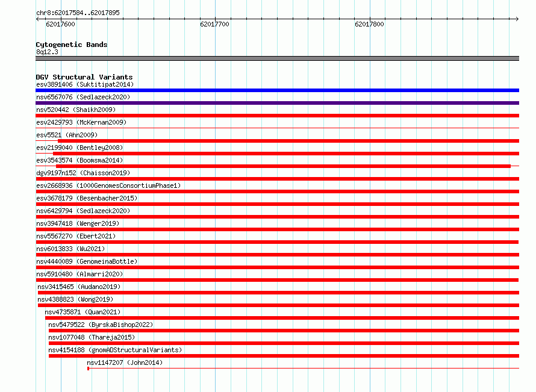Image resolution: width=536 pixels, height=392 pixels.
Task: Click the gray 8q12.3 cytogenetic band bar
Action: [277, 58]
